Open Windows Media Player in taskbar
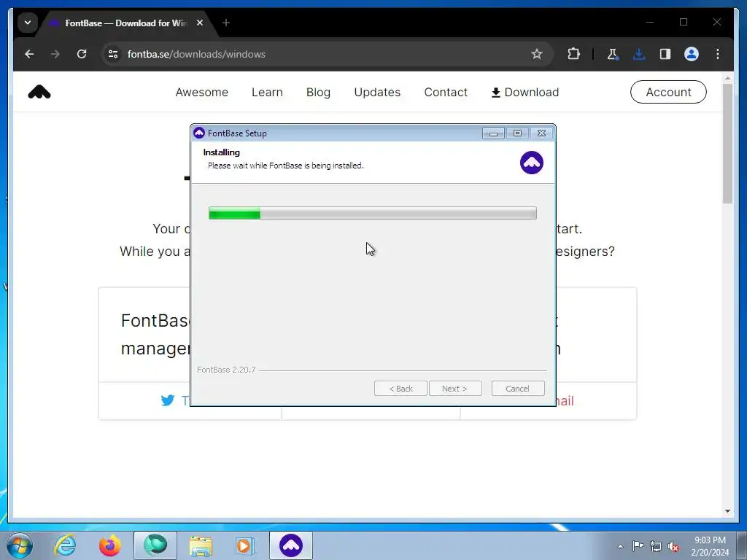The height and width of the screenshot is (560, 747). click(x=246, y=545)
